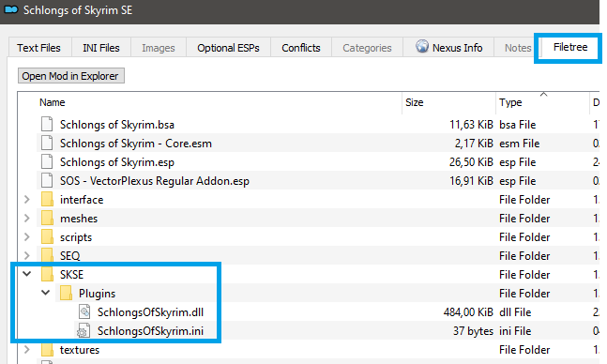
Task: Click the Mod Organizer title bar icon
Action: [11, 9]
